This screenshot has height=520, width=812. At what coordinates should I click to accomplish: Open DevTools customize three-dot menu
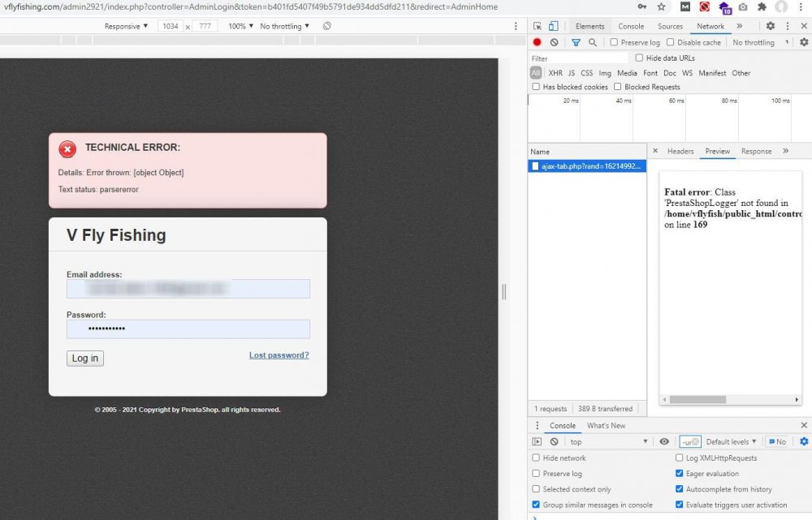788,26
